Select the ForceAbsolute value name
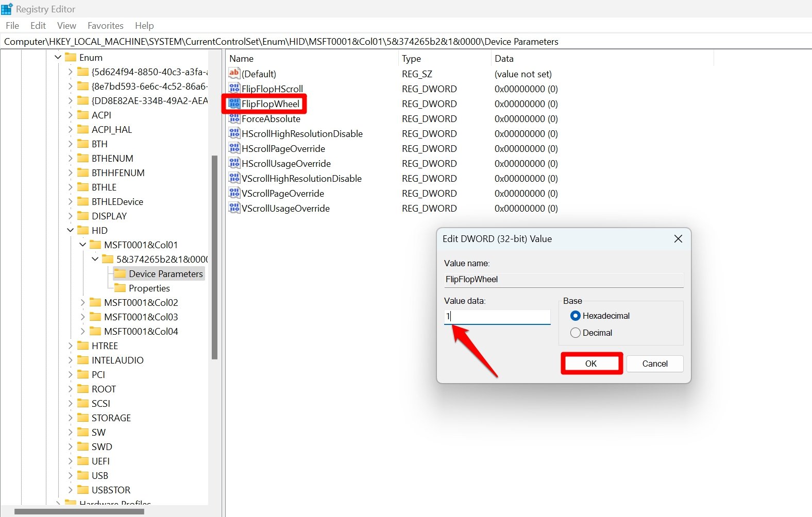Screen dimensions: 812x517 pos(271,118)
